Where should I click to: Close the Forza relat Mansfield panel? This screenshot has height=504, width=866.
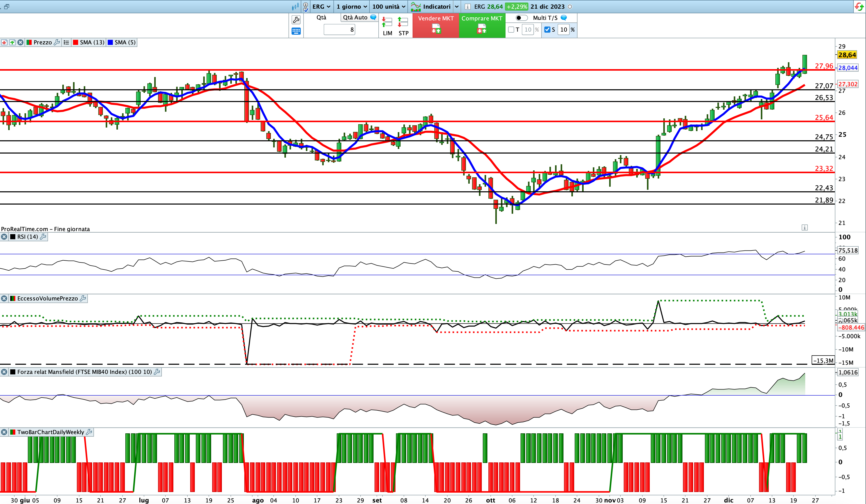(x=4, y=372)
